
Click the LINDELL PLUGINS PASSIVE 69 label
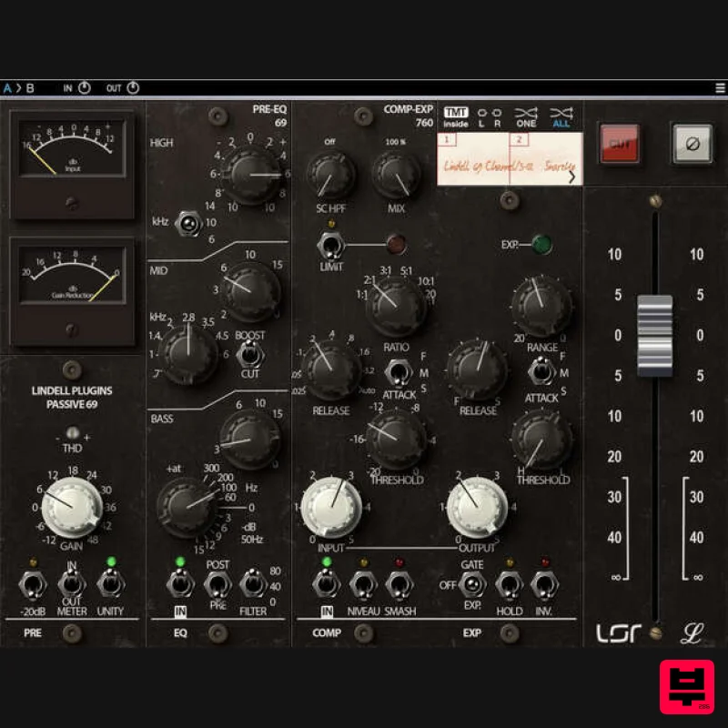72,398
